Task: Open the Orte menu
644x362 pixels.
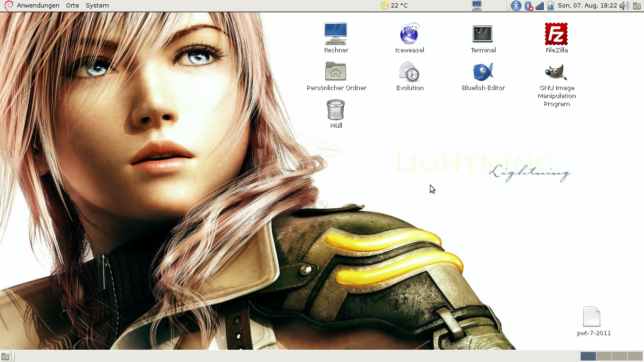Action: (73, 6)
